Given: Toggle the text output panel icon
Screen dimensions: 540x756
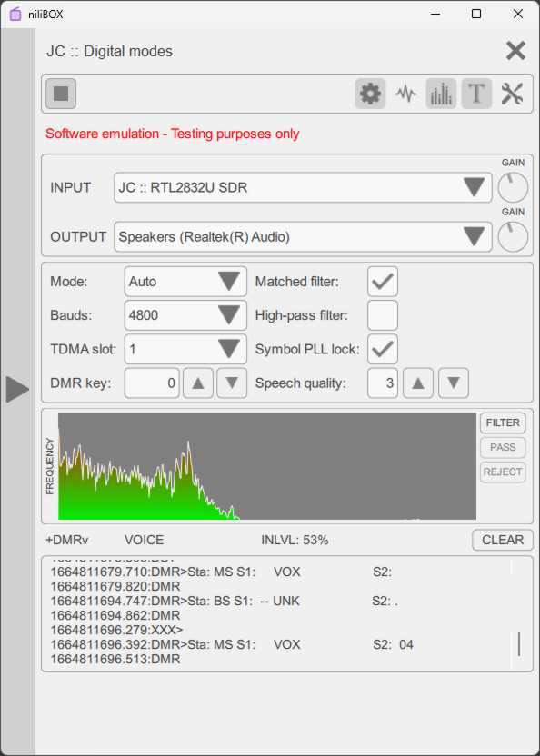Looking at the screenshot, I should 476,94.
